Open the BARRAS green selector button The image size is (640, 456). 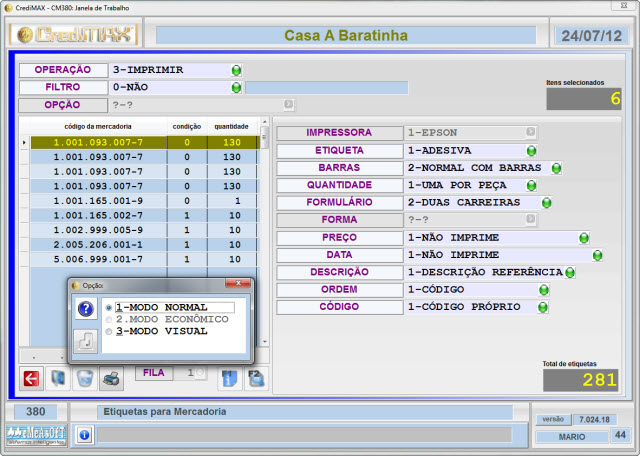tap(555, 168)
